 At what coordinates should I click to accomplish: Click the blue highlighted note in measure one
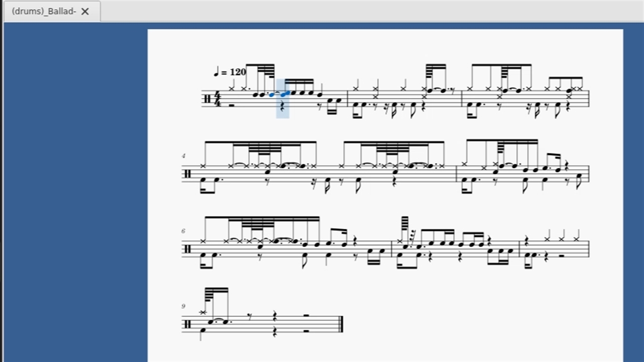(x=285, y=94)
